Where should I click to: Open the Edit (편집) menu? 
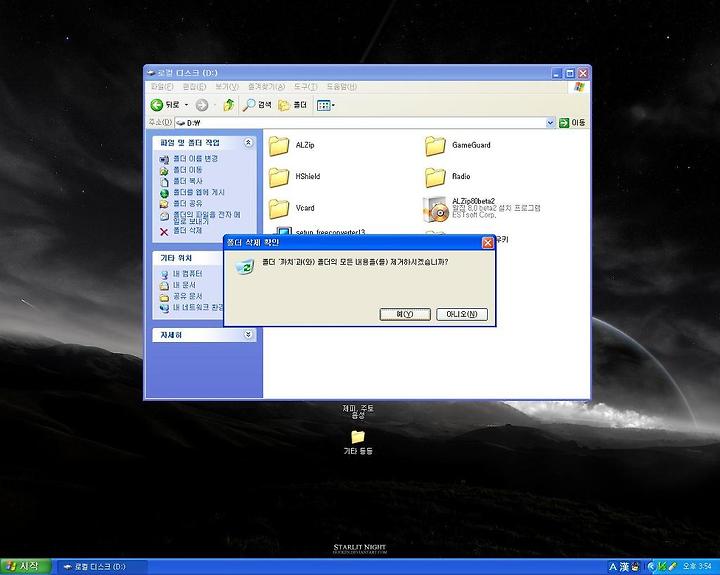click(194, 87)
